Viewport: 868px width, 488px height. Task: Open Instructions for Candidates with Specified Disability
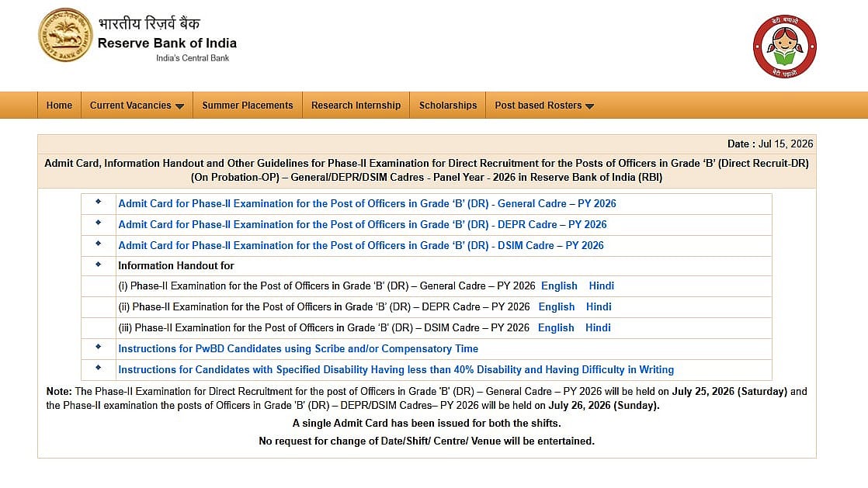click(x=396, y=369)
